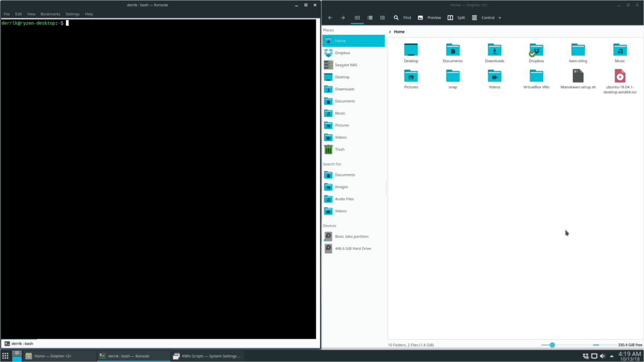The width and height of the screenshot is (644, 362).
Task: Switch Dolphin to details view mode
Action: tap(382, 18)
